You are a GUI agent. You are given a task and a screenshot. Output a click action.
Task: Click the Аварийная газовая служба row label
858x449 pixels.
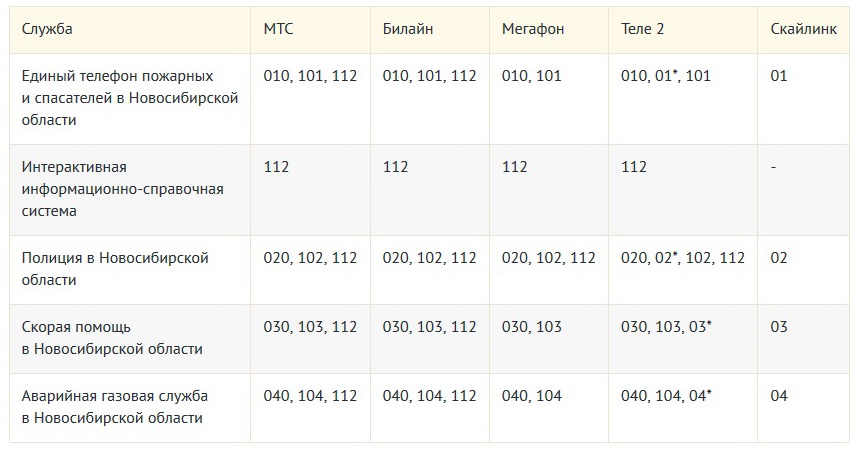(x=115, y=406)
